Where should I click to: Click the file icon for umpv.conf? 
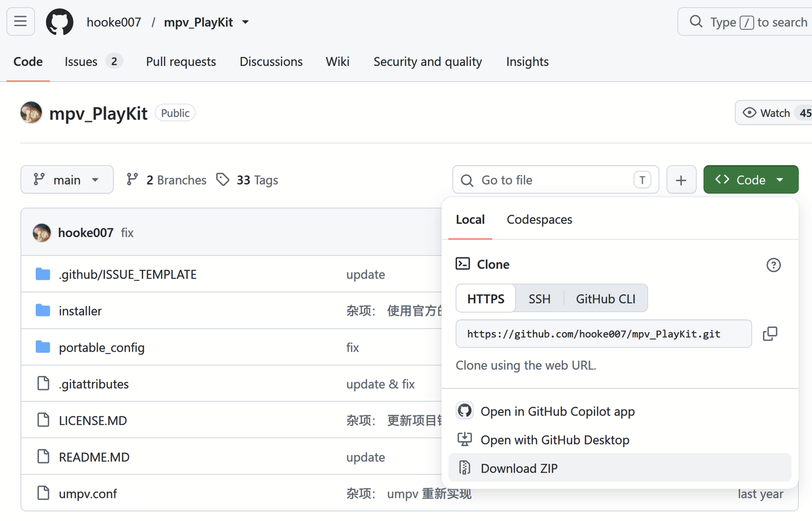(43, 493)
